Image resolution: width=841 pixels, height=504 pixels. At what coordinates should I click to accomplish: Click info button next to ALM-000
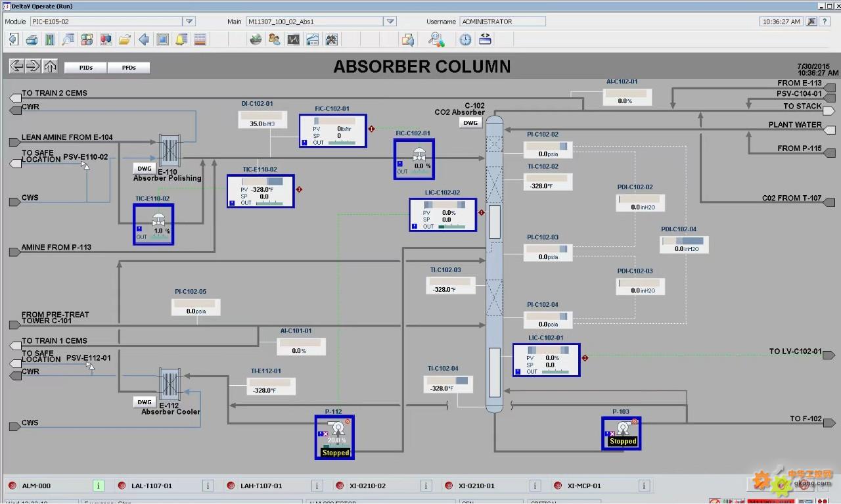[x=99, y=486]
